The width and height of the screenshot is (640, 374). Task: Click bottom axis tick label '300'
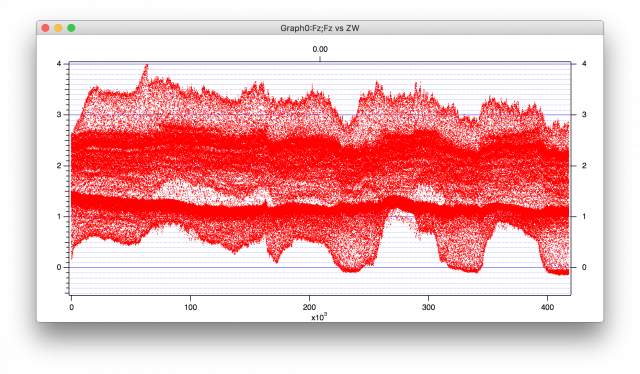[x=428, y=307]
